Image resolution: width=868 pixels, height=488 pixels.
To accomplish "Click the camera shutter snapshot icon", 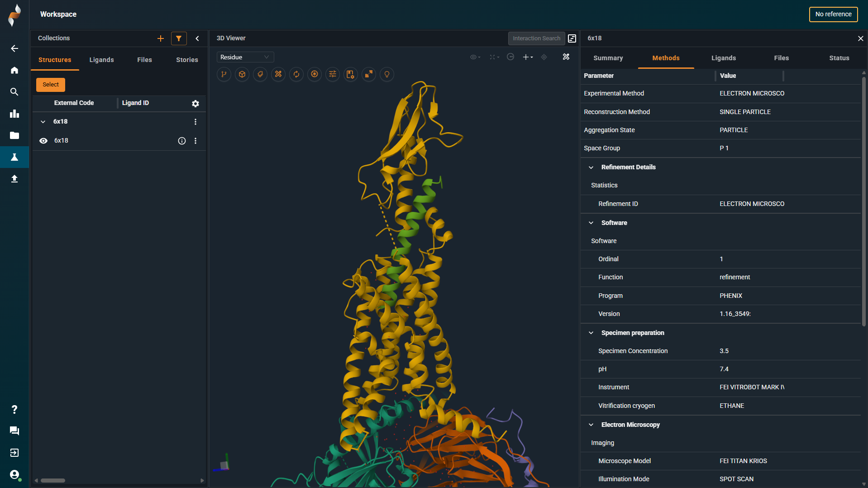I will coord(315,74).
